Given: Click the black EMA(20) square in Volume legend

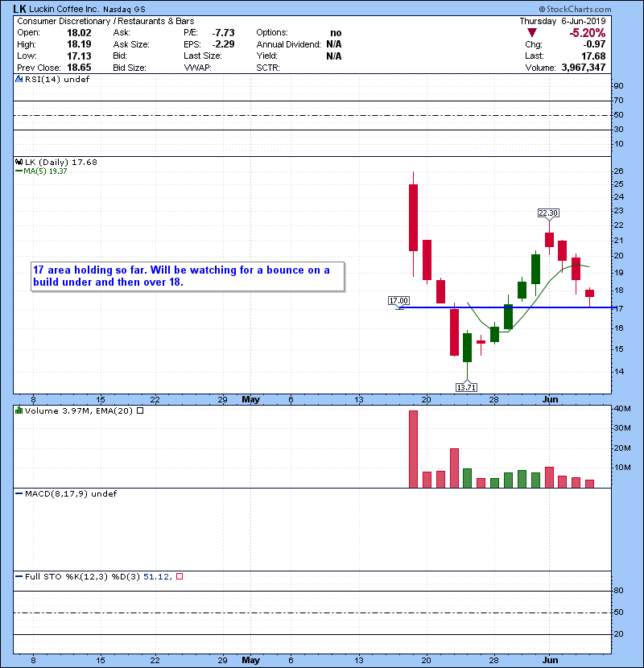Looking at the screenshot, I should 139,411.
